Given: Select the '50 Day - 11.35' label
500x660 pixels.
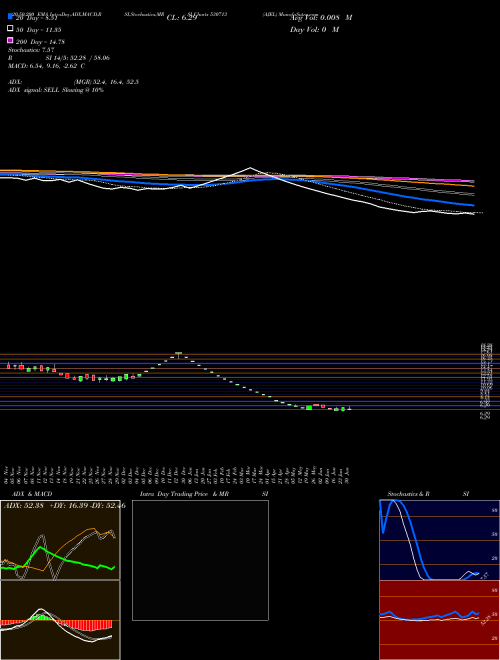Looking at the screenshot, I should click(39, 30).
